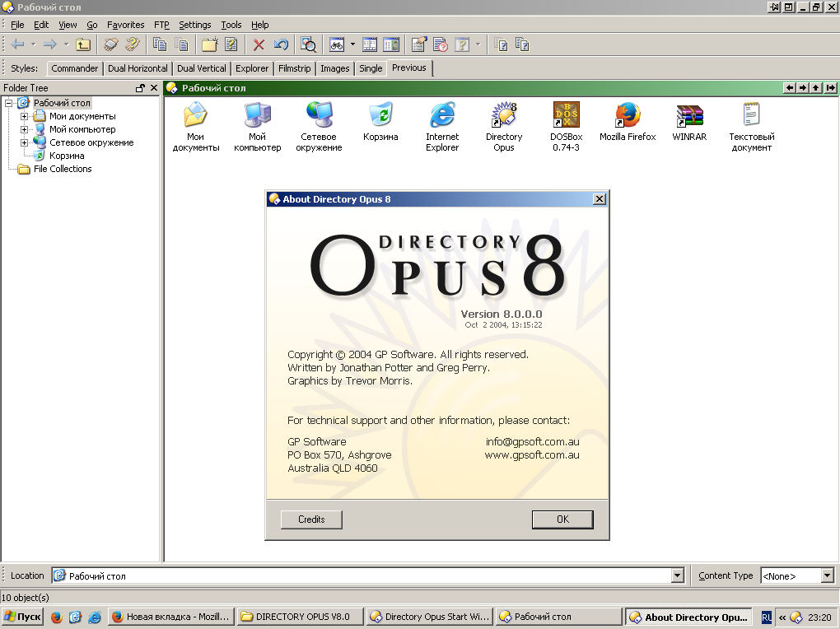Viewport: 840px width, 629px height.
Task: Open the Пуск Start menu
Action: [22, 617]
